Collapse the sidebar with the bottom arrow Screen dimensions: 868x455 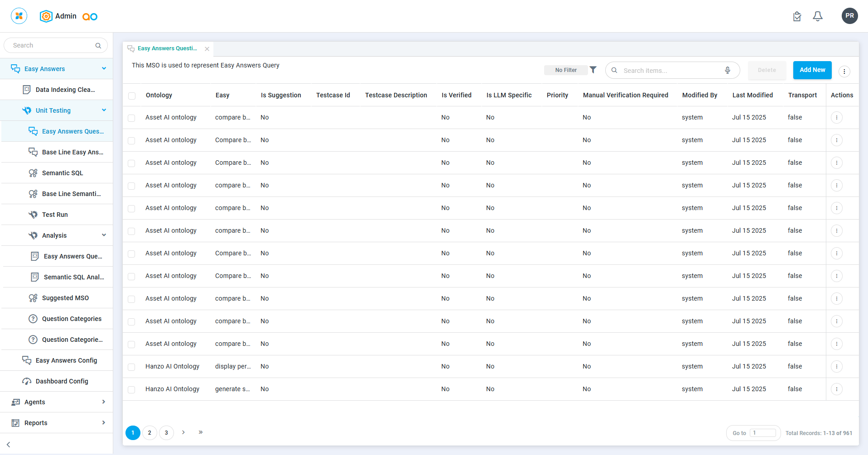point(9,445)
